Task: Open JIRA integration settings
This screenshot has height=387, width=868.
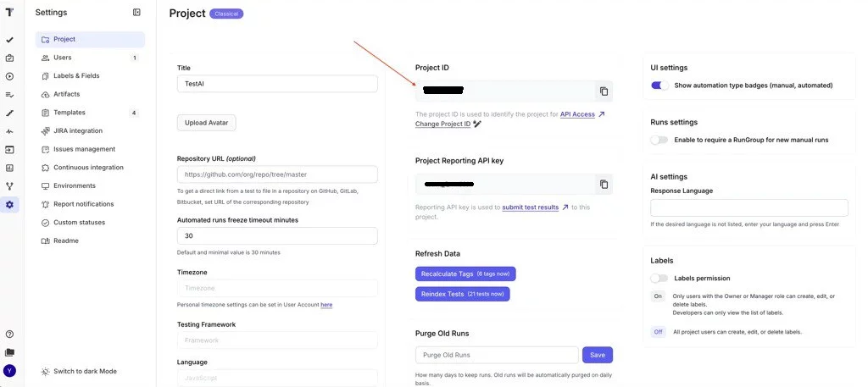Action: tap(77, 131)
